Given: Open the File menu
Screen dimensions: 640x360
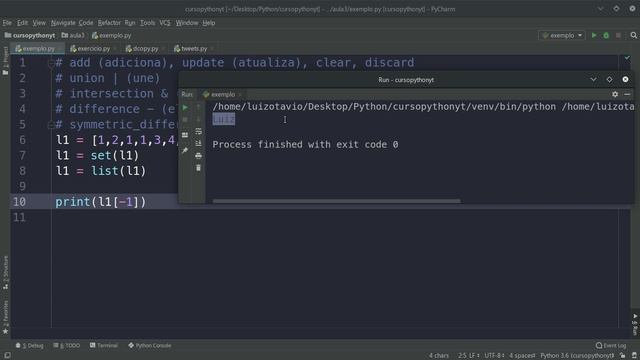Looking at the screenshot, I should point(7,23).
